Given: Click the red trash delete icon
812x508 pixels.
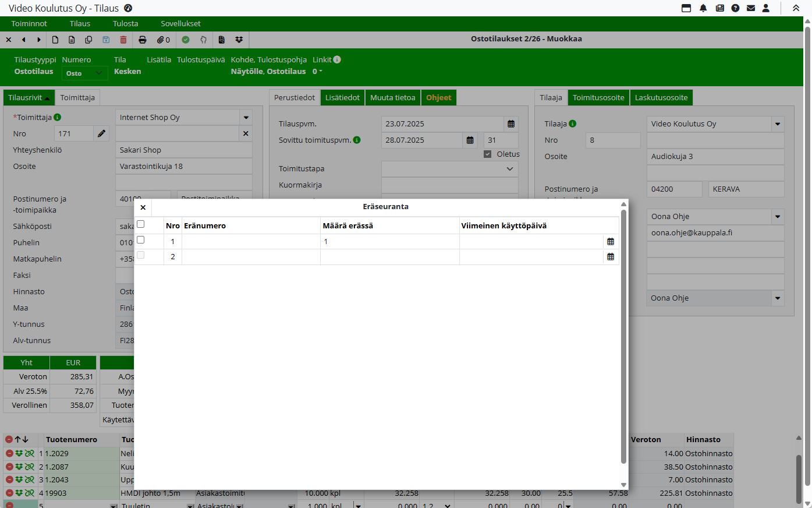Looking at the screenshot, I should click(x=123, y=40).
